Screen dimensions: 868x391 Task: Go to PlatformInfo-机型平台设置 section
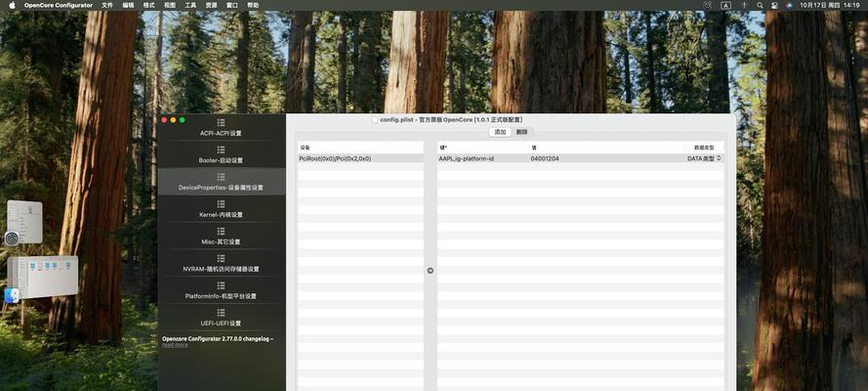tap(221, 296)
